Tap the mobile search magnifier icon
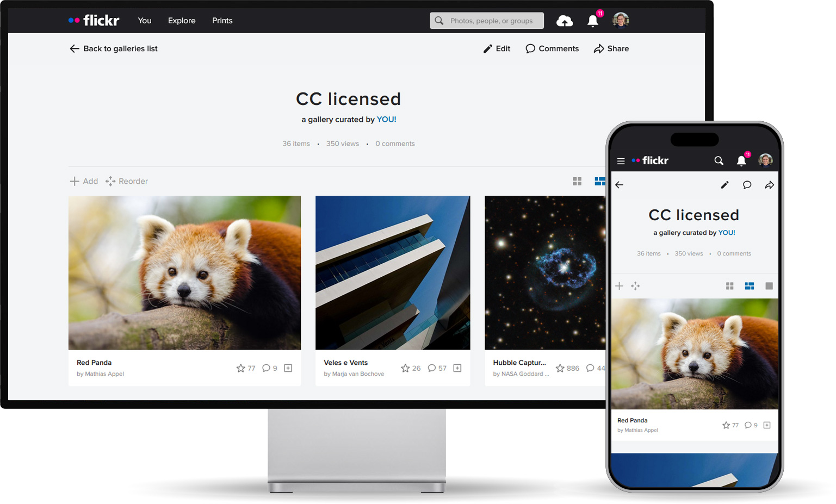The height and width of the screenshot is (504, 836). pyautogui.click(x=719, y=161)
